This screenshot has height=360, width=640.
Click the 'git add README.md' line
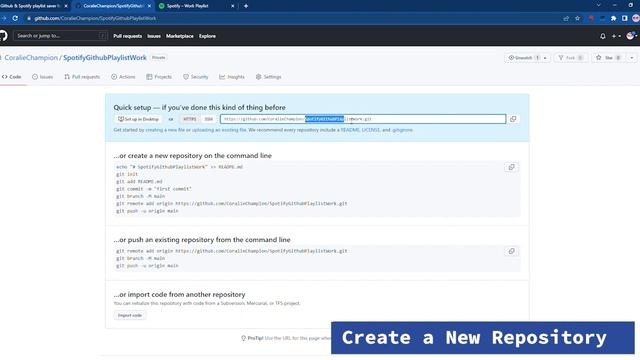click(x=139, y=182)
